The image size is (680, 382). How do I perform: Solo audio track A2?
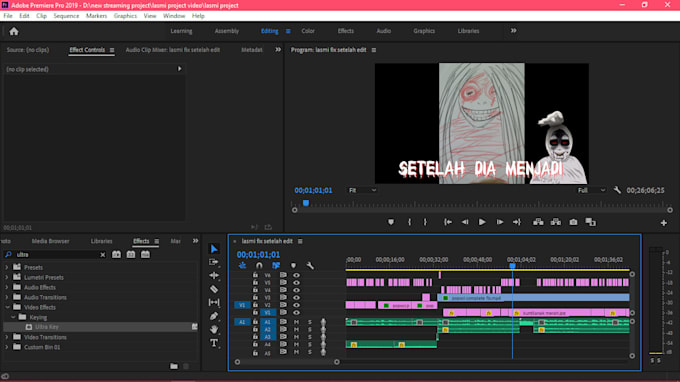[x=310, y=330]
